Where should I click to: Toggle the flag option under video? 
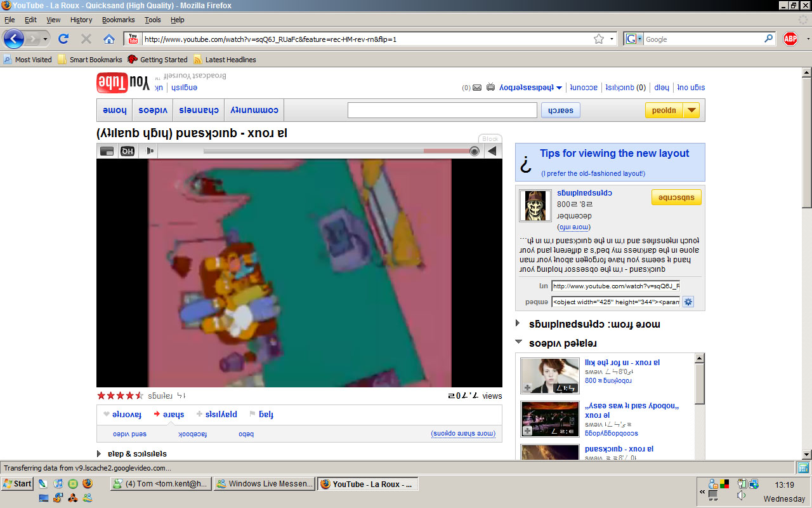tap(261, 415)
